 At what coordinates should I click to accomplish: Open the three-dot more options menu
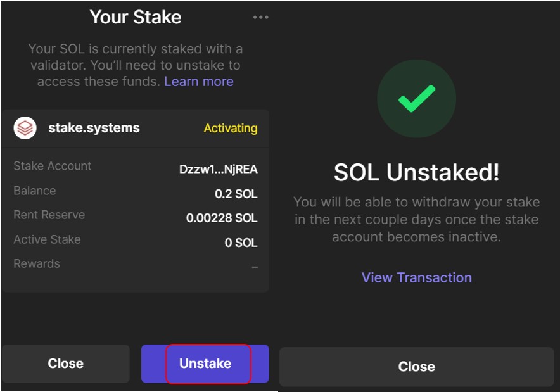pos(261,18)
